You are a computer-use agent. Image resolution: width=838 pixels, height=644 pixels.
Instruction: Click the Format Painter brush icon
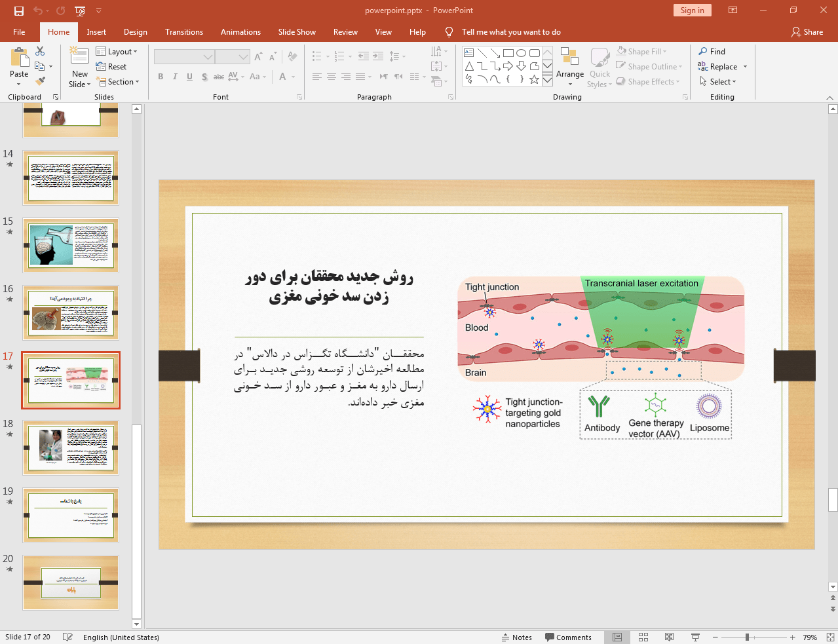click(x=40, y=81)
